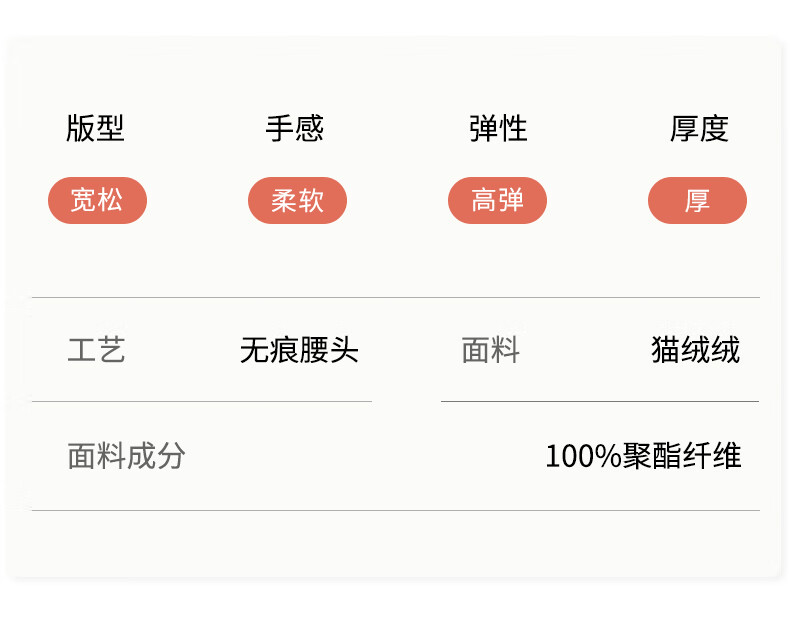The image size is (790, 620).
Task: Click the underline beneath 无痕腰头
Action: 201,401
